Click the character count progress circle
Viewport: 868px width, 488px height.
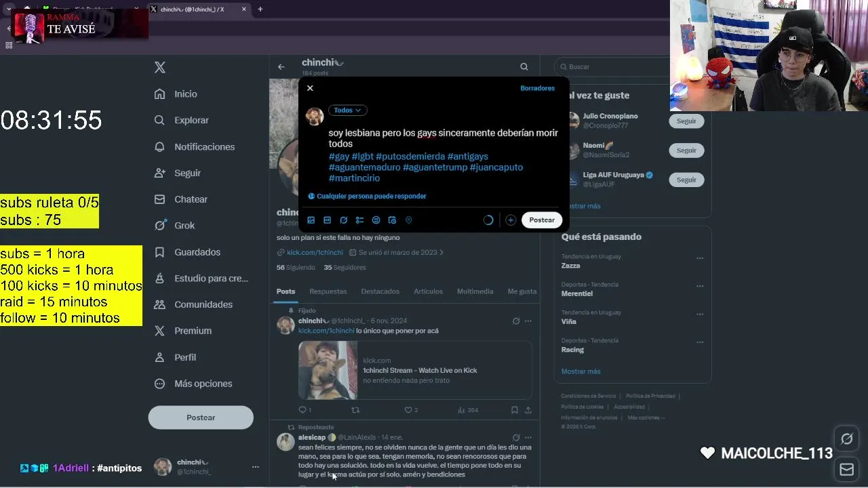(488, 220)
